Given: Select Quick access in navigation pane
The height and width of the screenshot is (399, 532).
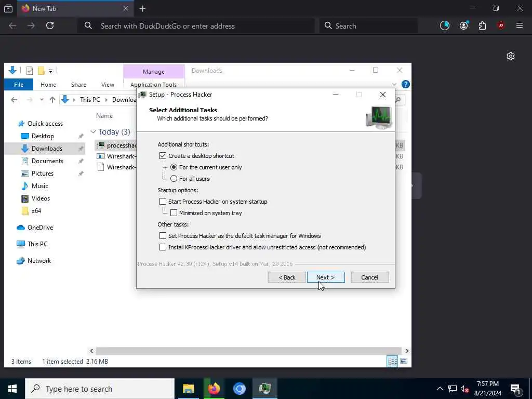Looking at the screenshot, I should coord(45,124).
